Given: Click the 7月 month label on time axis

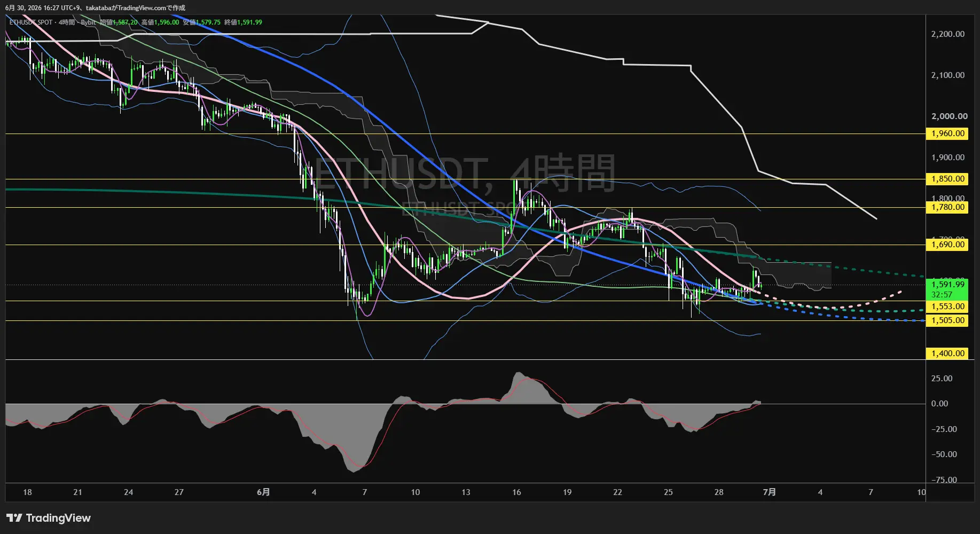Looking at the screenshot, I should point(770,492).
